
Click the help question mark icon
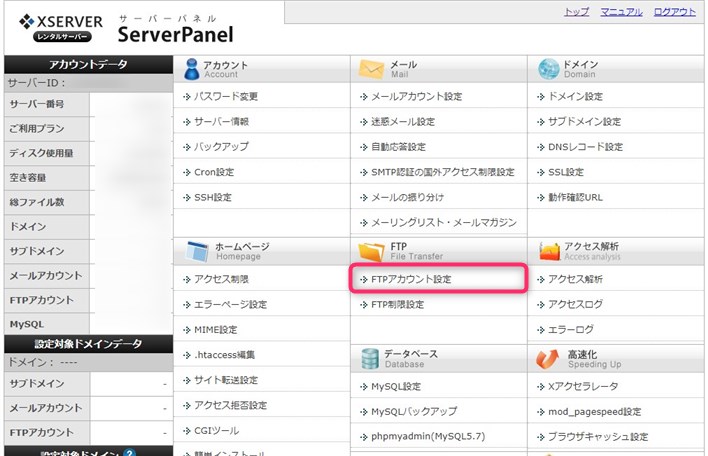pos(129,453)
